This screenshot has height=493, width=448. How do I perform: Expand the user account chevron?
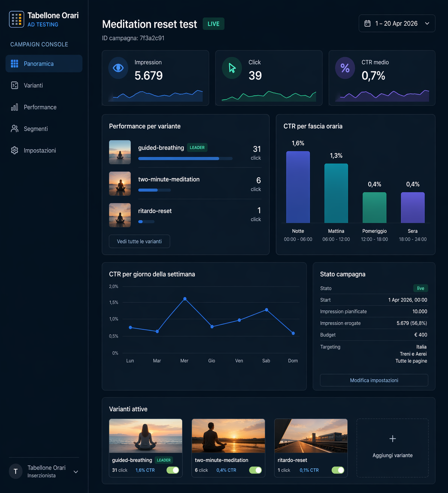(76, 471)
